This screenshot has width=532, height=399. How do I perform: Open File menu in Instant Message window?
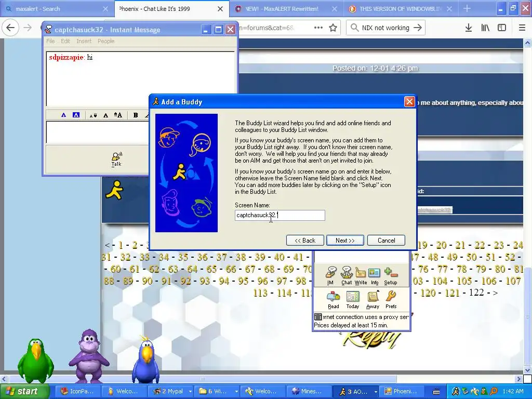pos(50,41)
